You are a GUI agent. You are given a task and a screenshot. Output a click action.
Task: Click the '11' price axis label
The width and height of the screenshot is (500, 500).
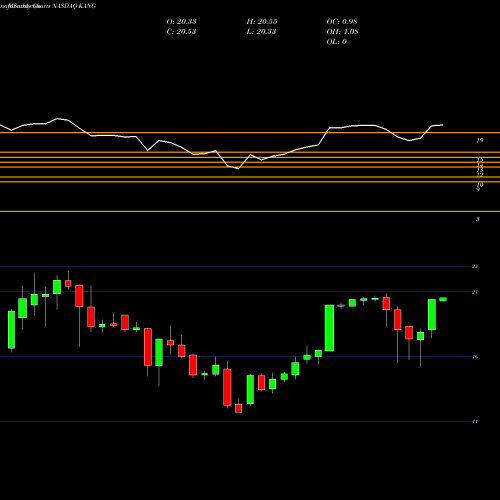(x=475, y=422)
